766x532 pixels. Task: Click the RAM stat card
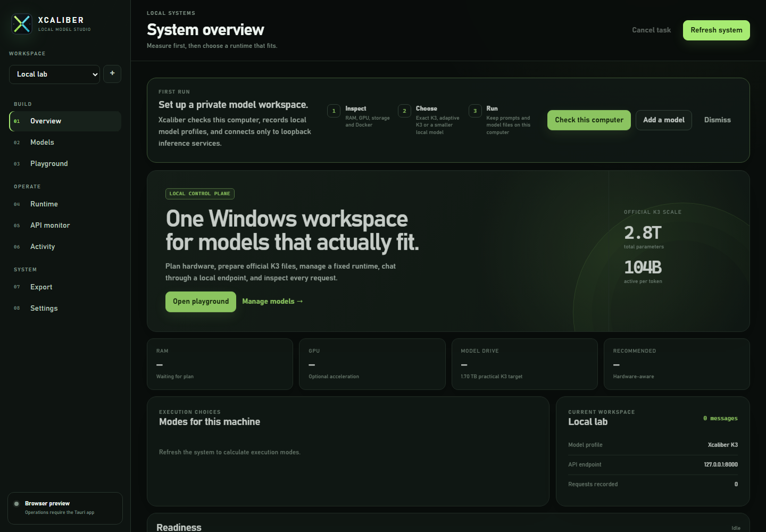pyautogui.click(x=220, y=364)
